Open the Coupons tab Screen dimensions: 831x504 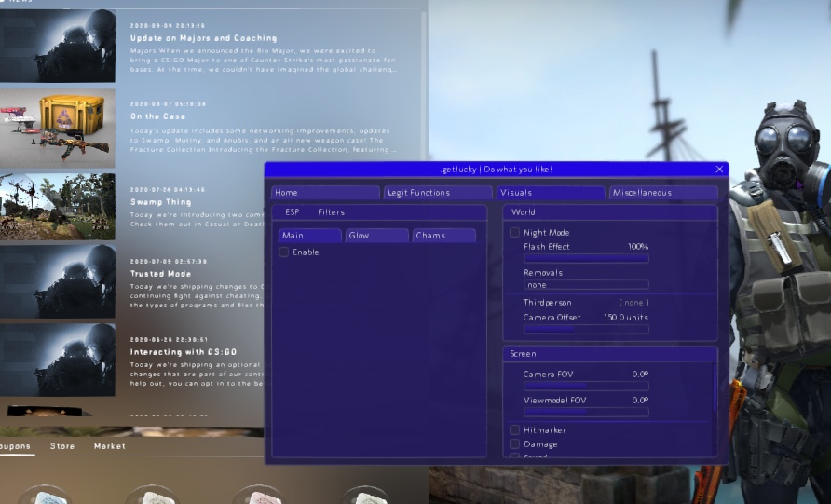15,446
